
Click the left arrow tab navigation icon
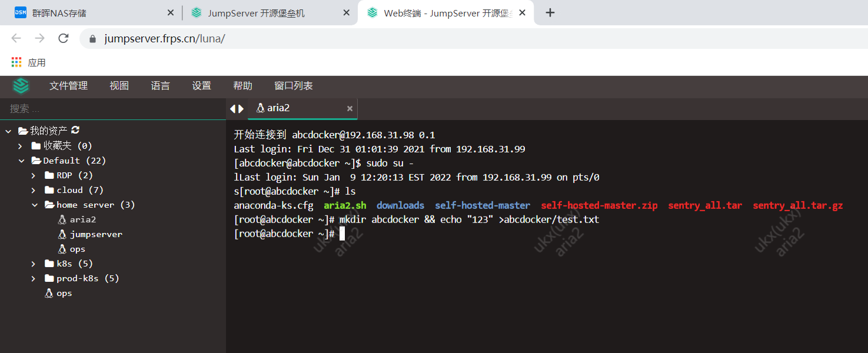(233, 109)
